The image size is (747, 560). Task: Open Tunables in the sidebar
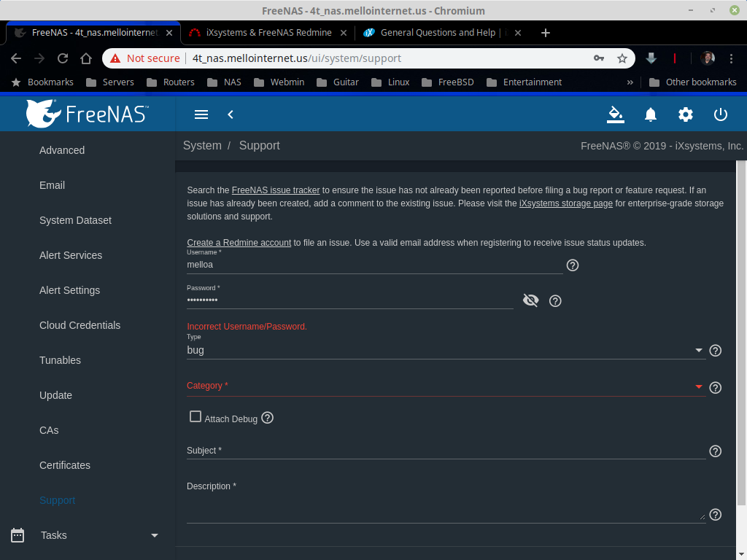[x=60, y=360]
